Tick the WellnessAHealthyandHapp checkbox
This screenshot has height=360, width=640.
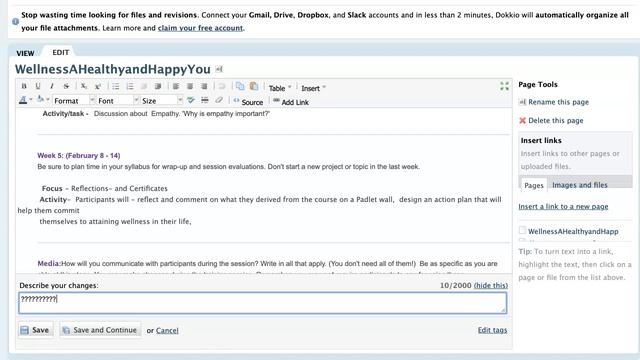tap(522, 230)
